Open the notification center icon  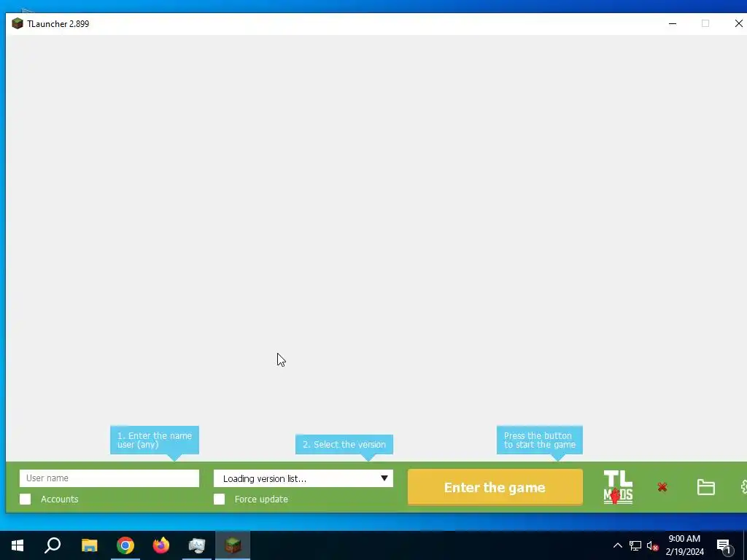tap(724, 546)
